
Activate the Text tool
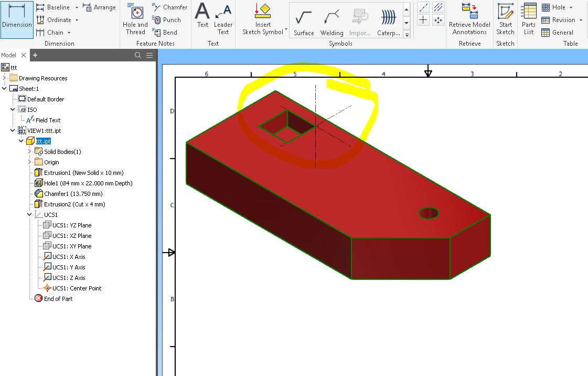tap(202, 16)
